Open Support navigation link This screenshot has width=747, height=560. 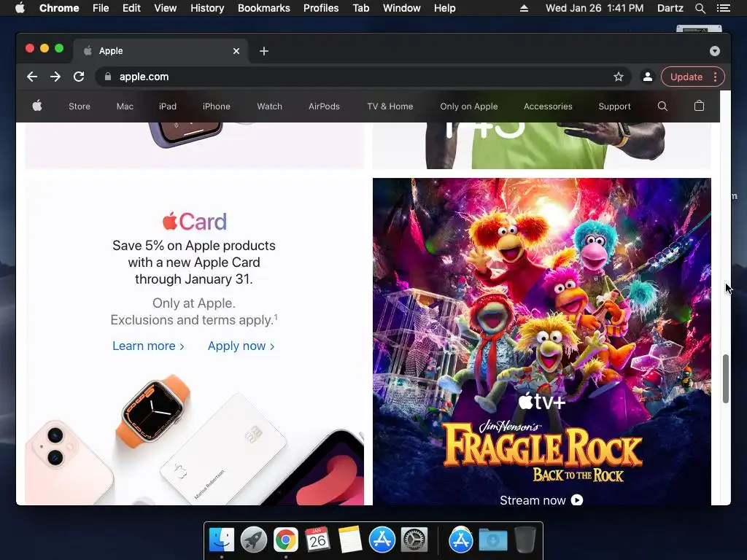click(x=614, y=106)
